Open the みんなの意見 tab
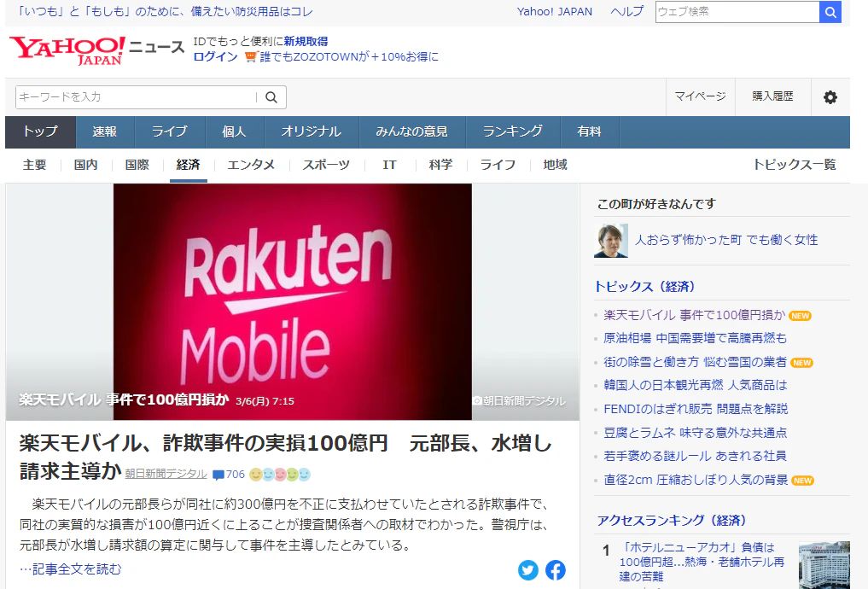This screenshot has height=589, width=868. click(x=412, y=131)
